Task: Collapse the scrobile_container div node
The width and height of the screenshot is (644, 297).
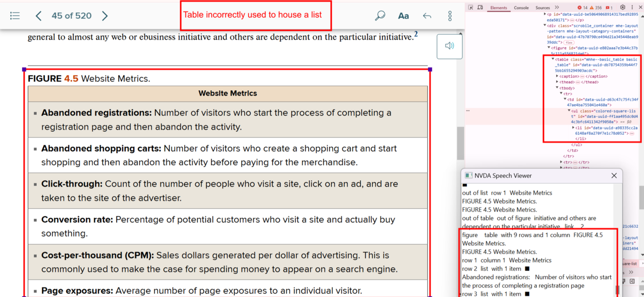Action: 545,25
